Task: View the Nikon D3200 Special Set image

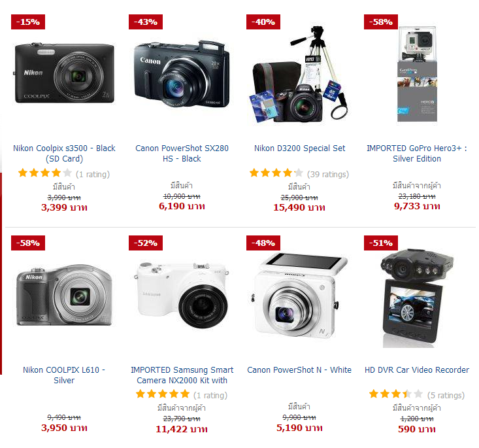Action: [x=300, y=75]
